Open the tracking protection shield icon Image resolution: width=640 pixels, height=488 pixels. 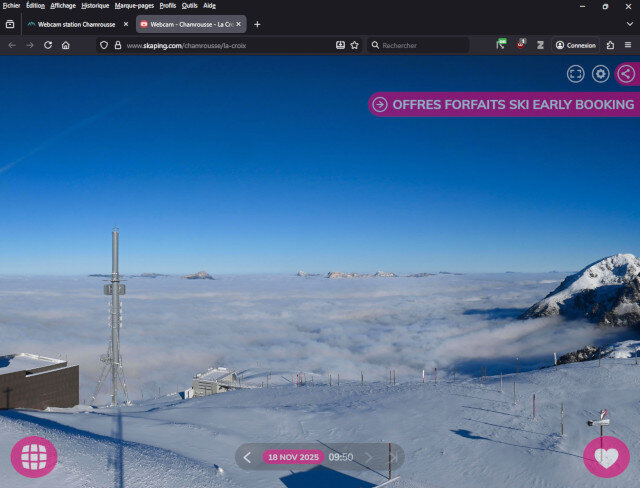point(104,45)
